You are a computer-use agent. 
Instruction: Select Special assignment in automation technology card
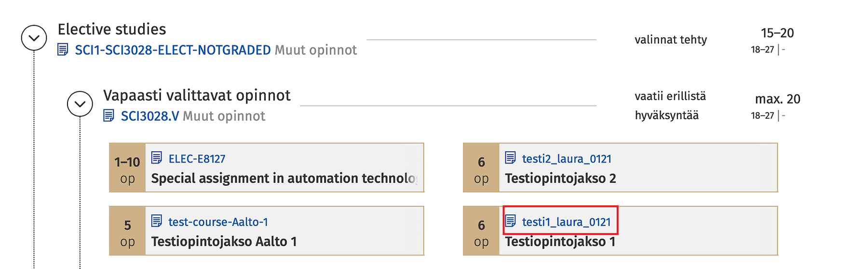point(284,179)
